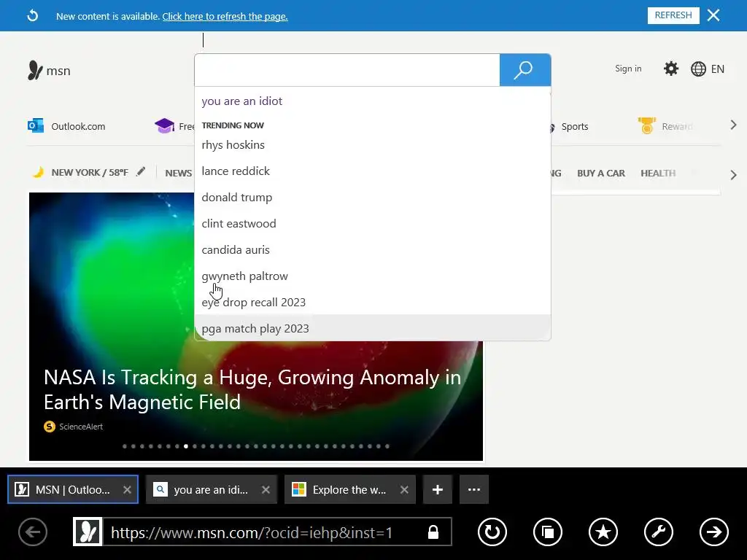Click the REFRESH button
Viewport: 747px width, 560px height.
tap(673, 15)
